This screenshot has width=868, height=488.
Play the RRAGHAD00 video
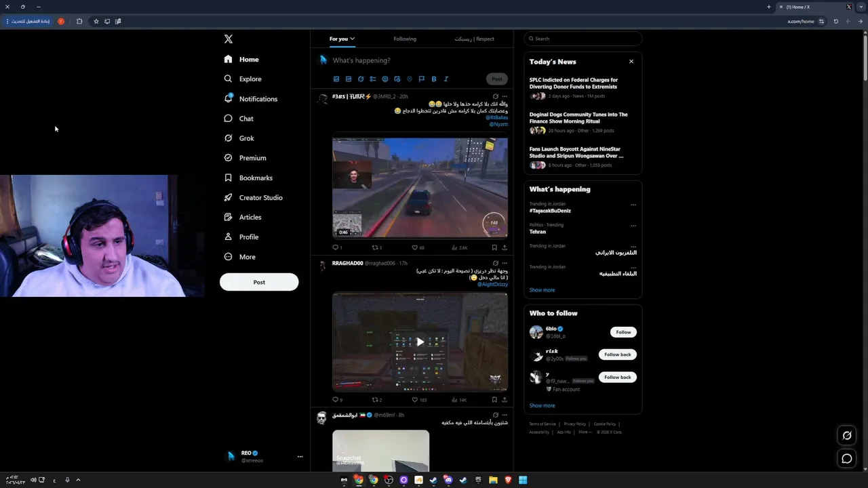(420, 342)
